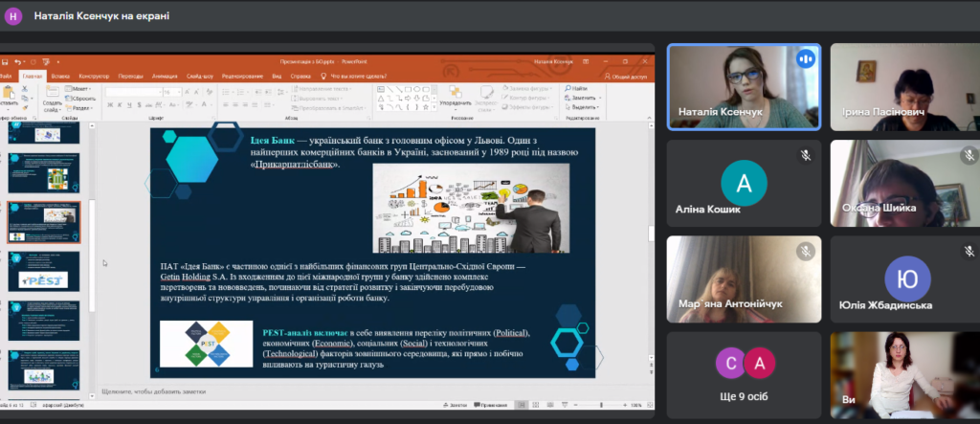Open Примечания comments in status bar
The width and height of the screenshot is (980, 424).
(x=491, y=405)
